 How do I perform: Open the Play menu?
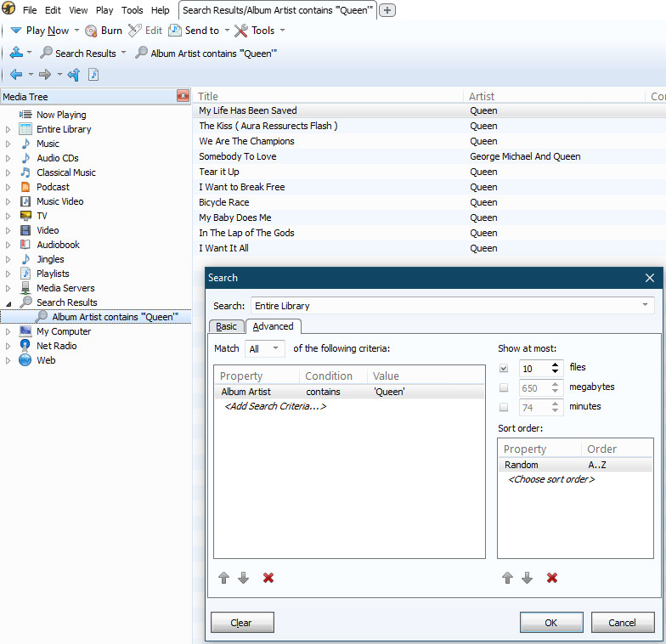pos(104,10)
